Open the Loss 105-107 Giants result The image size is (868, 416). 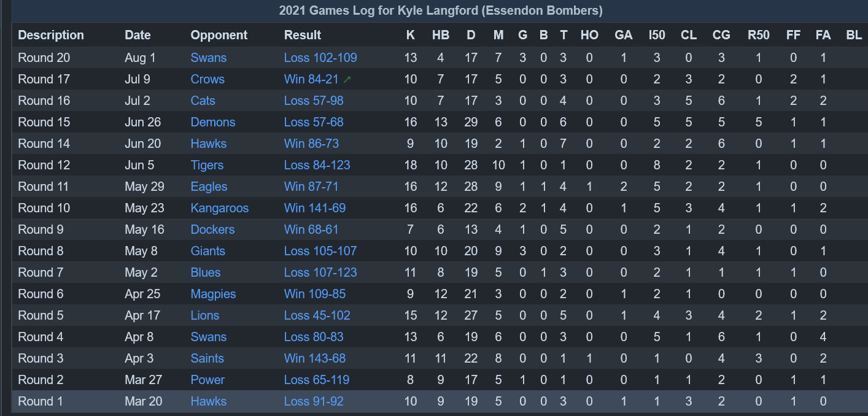click(x=320, y=251)
